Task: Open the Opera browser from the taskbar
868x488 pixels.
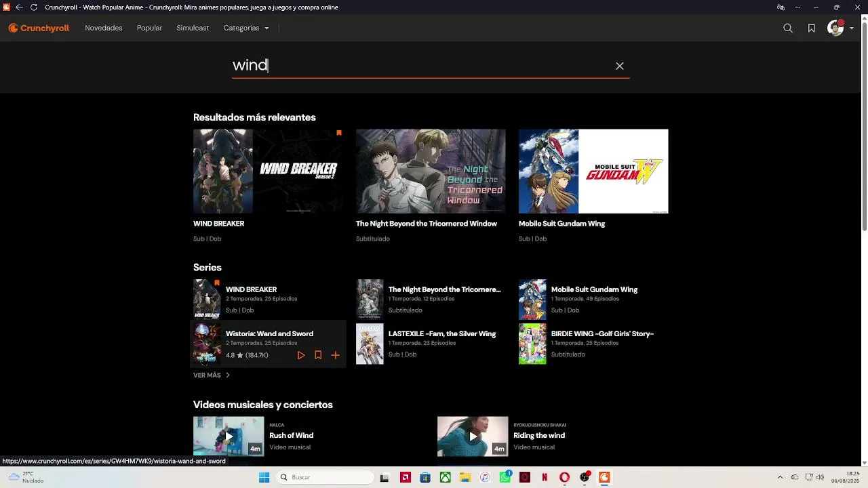Action: (x=564, y=477)
